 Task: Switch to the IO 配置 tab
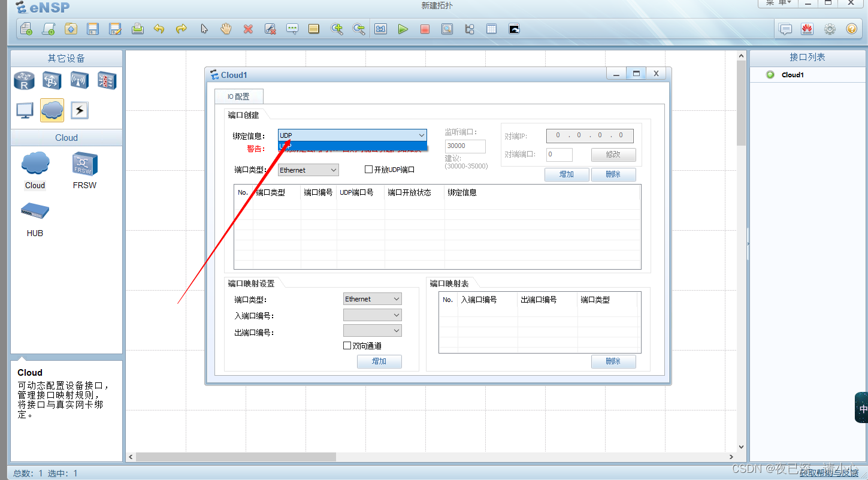(x=238, y=96)
